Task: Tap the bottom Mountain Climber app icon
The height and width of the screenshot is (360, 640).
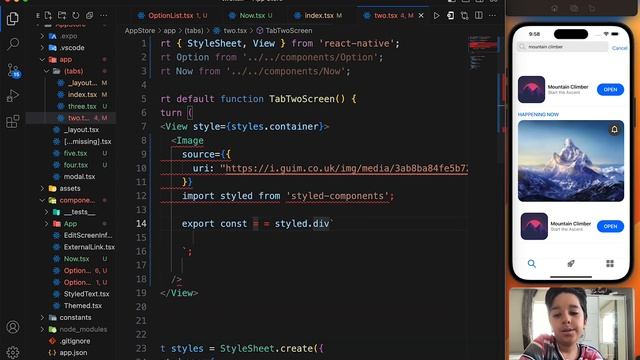Action: click(x=534, y=226)
